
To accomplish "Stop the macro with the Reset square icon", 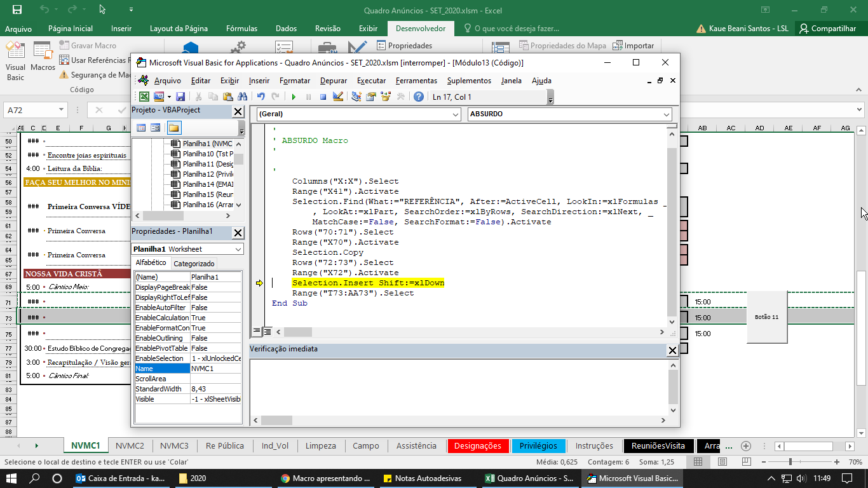I will [x=323, y=97].
